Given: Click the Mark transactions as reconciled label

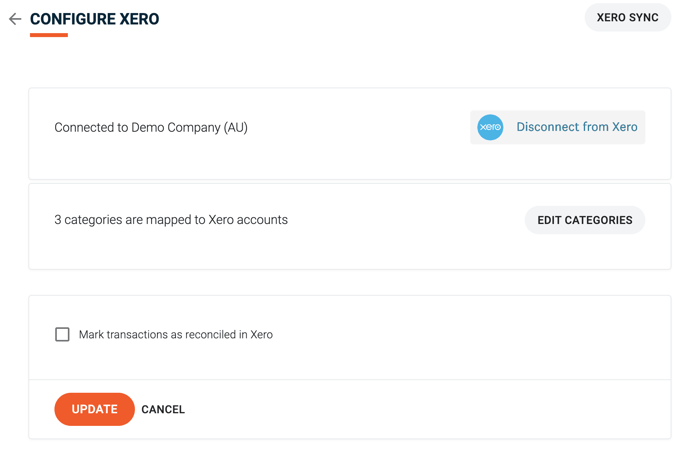Looking at the screenshot, I should [x=176, y=334].
